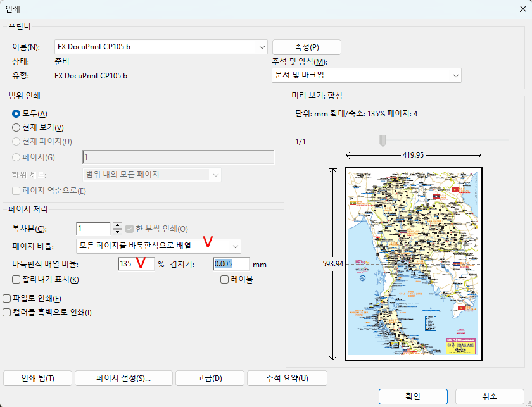The height and width of the screenshot is (407, 532).
Task: Confirm printing with the 확인 button
Action: pos(413,396)
